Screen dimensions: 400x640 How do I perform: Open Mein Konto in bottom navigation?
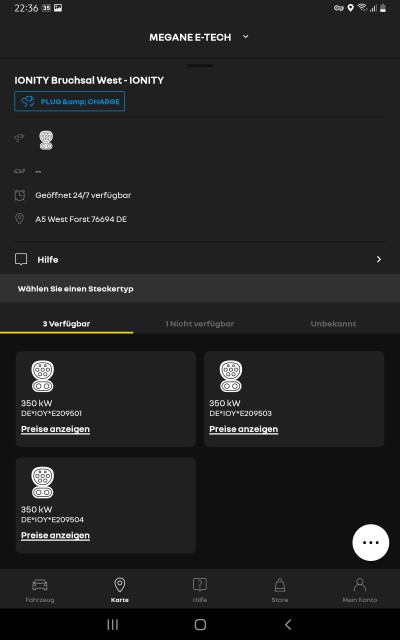[x=360, y=590]
